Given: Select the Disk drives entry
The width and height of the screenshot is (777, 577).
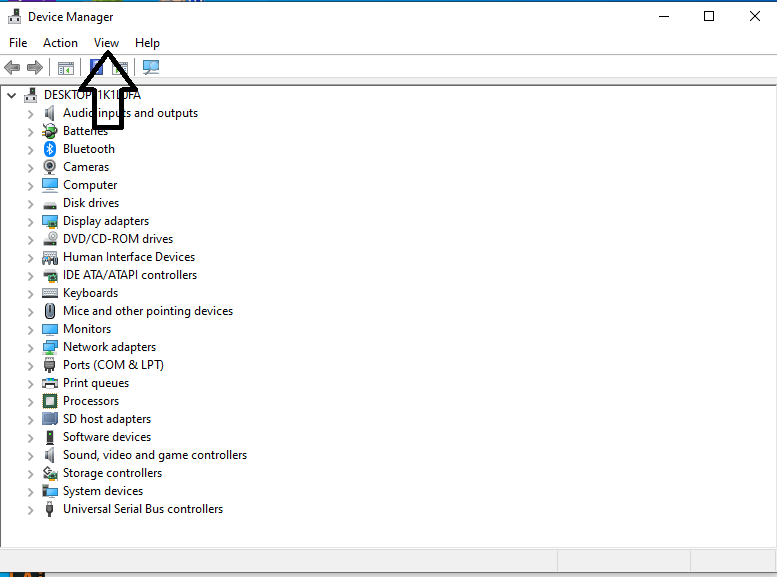Looking at the screenshot, I should (90, 203).
